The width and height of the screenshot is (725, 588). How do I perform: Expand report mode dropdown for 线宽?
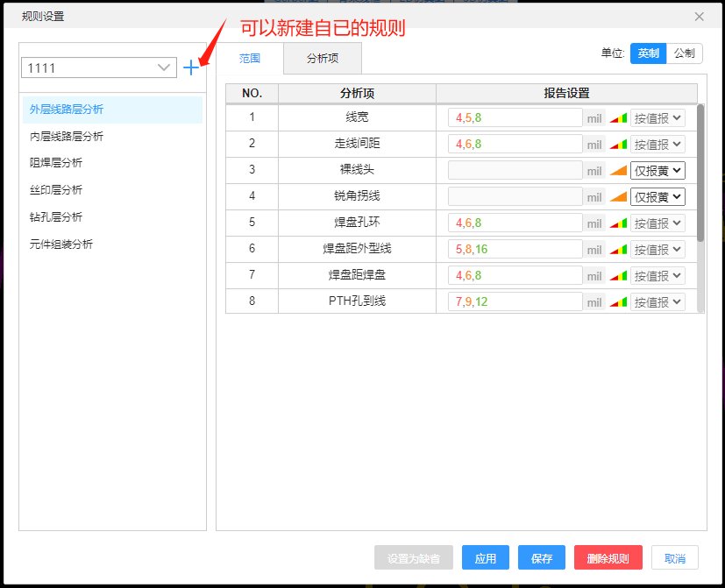[657, 118]
